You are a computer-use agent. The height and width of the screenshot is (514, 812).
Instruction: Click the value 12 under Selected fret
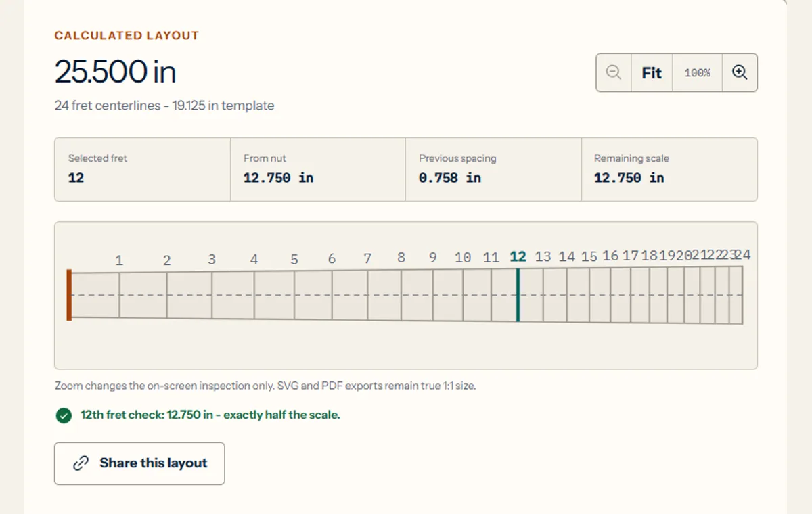tap(76, 179)
